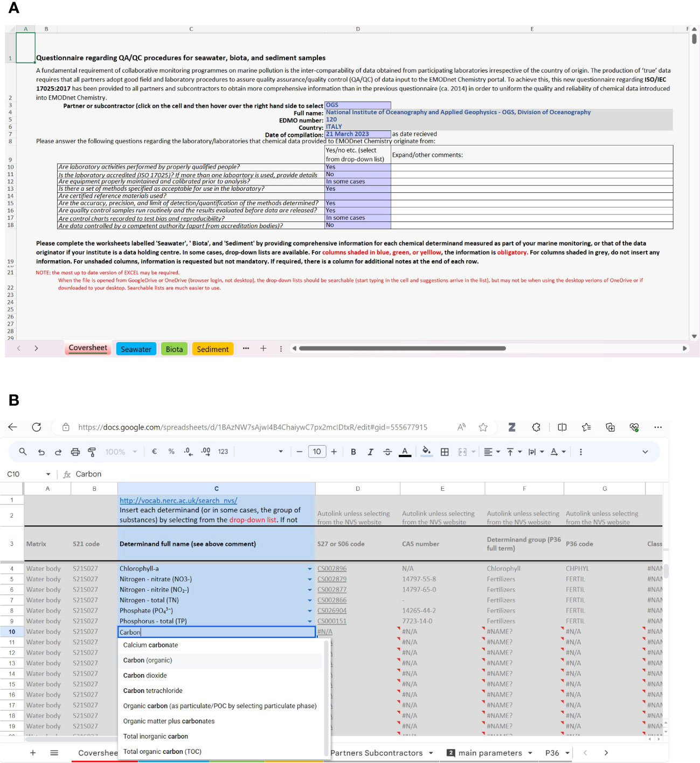The width and height of the screenshot is (700, 763).
Task: Toggle strikethrough formatting
Action: pyautogui.click(x=387, y=452)
